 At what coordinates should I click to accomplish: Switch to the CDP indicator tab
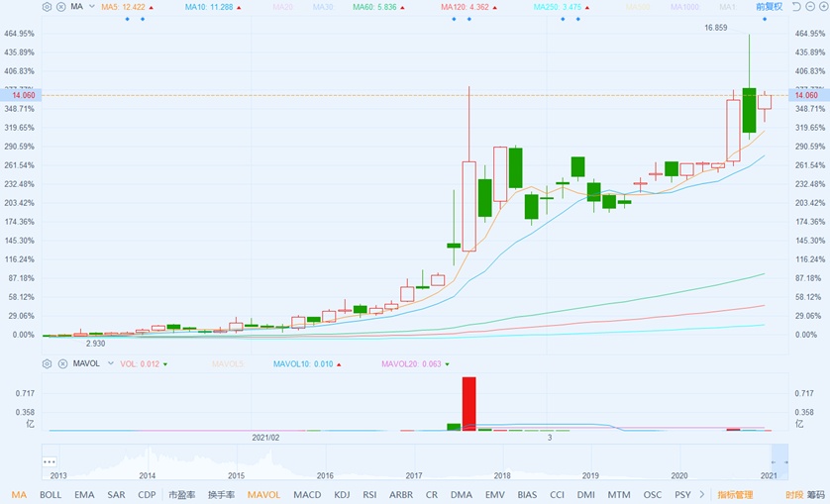click(147, 494)
